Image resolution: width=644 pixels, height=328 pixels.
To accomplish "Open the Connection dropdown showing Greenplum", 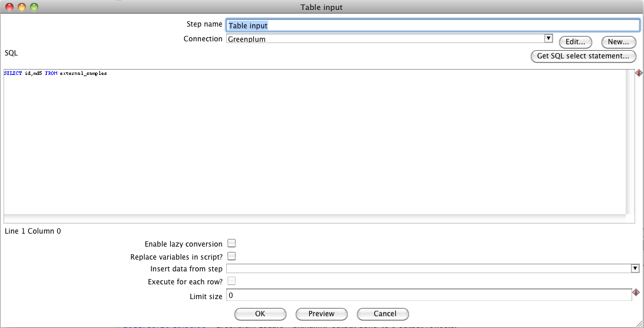I will [549, 38].
